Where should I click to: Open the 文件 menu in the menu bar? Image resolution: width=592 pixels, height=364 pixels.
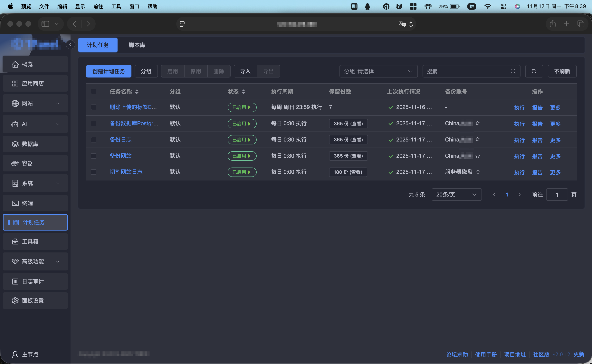click(44, 6)
